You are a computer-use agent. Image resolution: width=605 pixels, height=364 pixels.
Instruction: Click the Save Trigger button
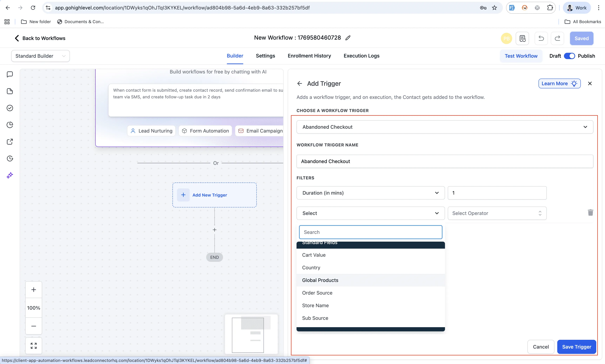point(577,347)
